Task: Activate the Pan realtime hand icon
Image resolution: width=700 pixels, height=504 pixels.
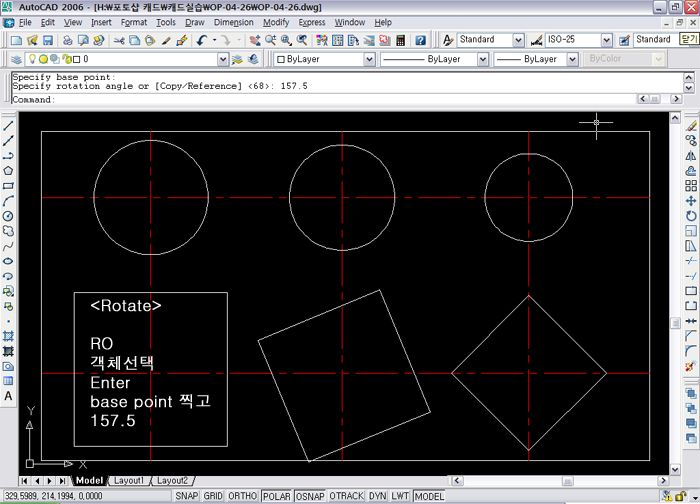Action: tap(255, 40)
